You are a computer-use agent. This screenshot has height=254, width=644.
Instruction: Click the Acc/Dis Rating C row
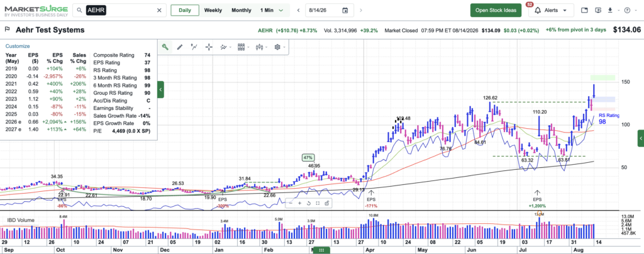[121, 101]
